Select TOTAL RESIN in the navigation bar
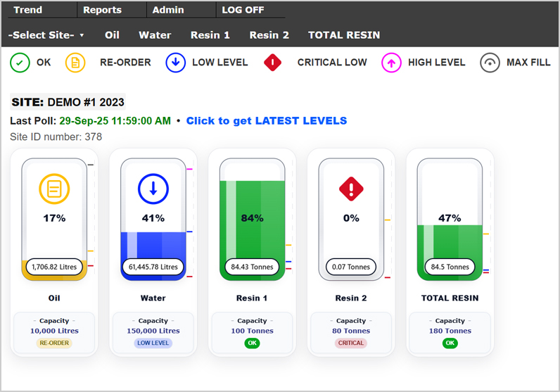Viewport: 560px width, 392px height. click(344, 35)
